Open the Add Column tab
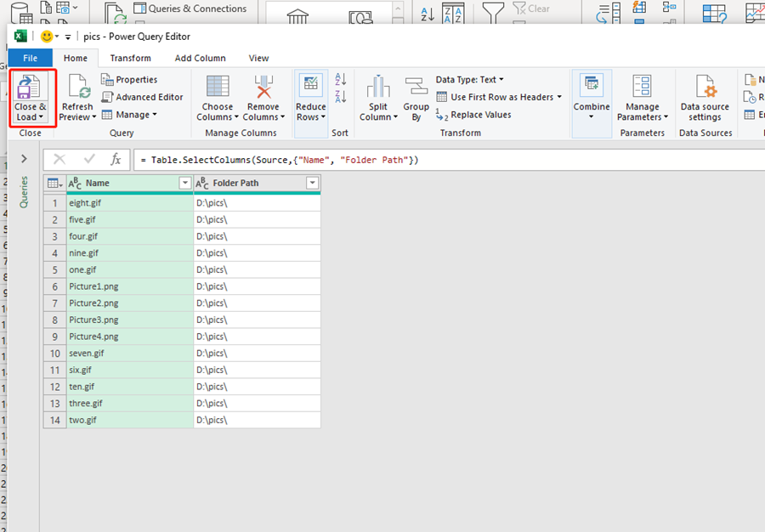Image resolution: width=765 pixels, height=532 pixels. click(x=201, y=58)
